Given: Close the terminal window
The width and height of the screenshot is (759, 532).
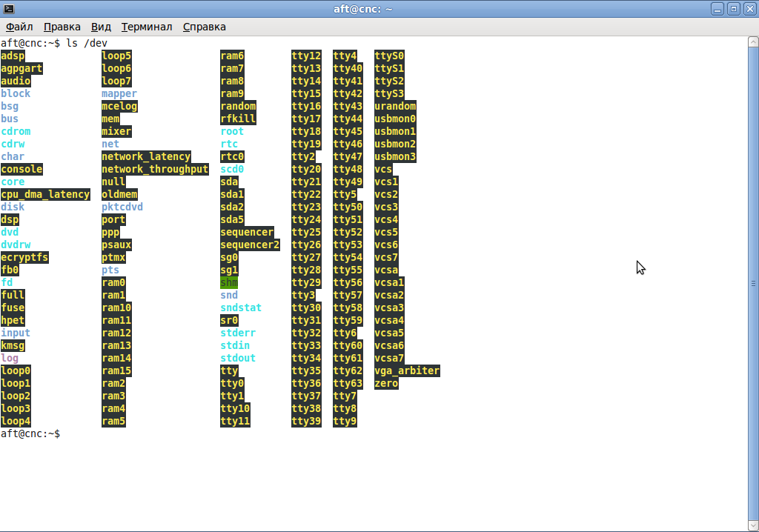Looking at the screenshot, I should [750, 9].
